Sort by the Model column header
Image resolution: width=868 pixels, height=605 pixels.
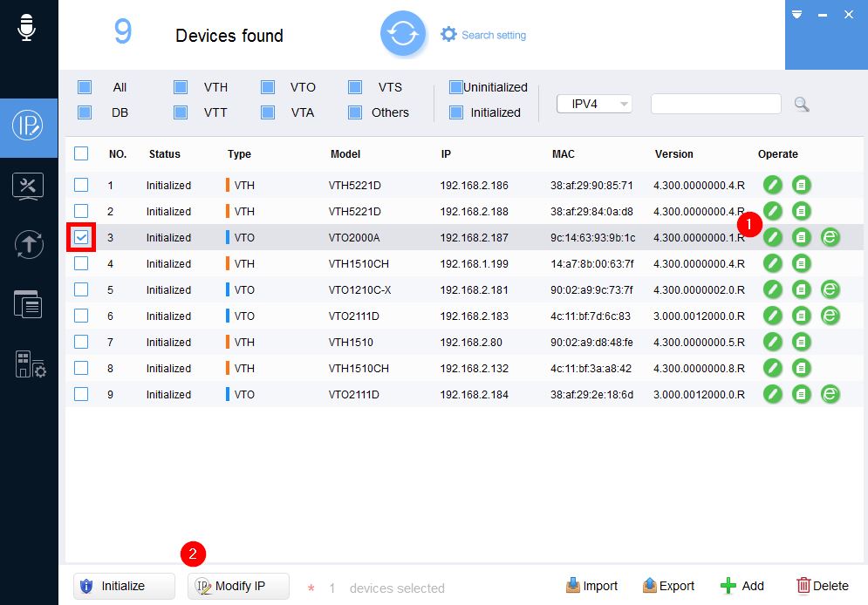(345, 153)
